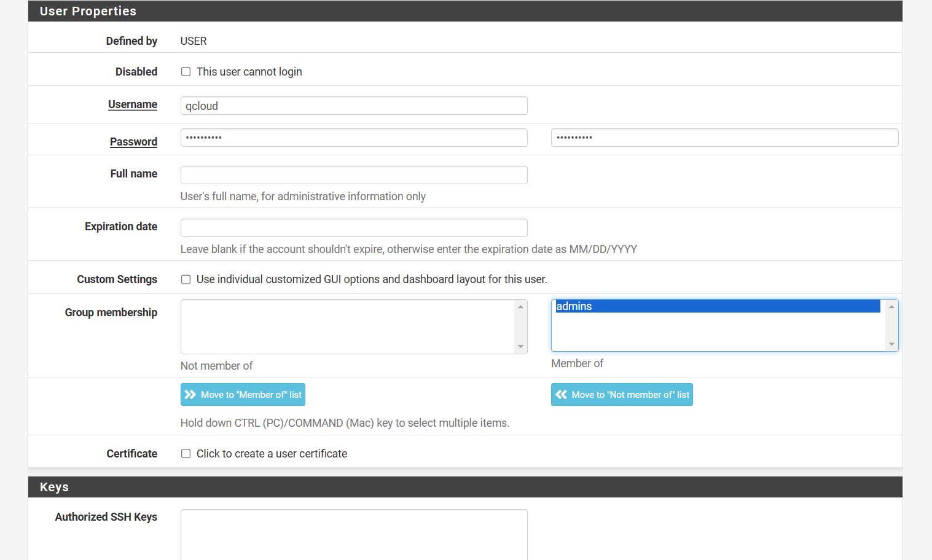Click double-right chevron icon on Move to Member button
The image size is (932, 560).
click(x=190, y=395)
